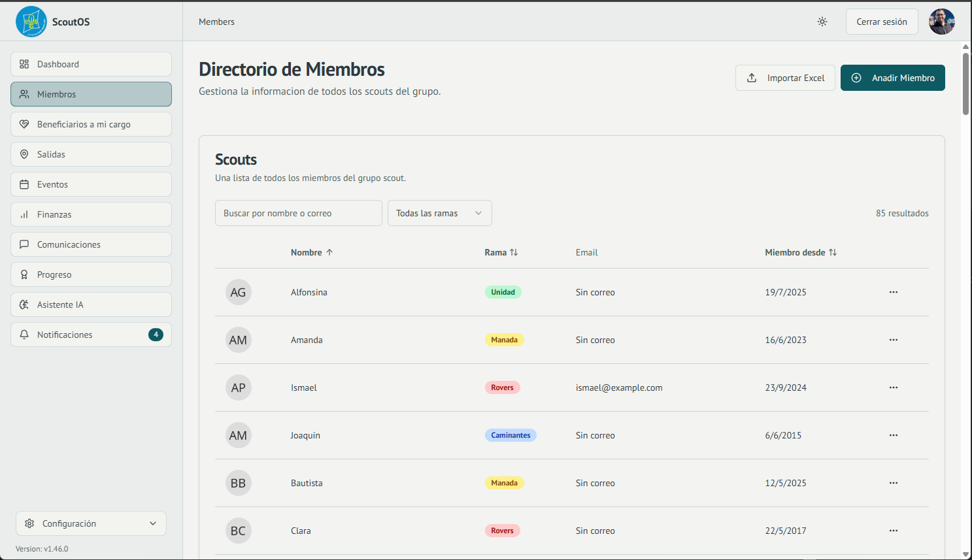
Task: Check Notificaciones with the badge
Action: pos(91,335)
